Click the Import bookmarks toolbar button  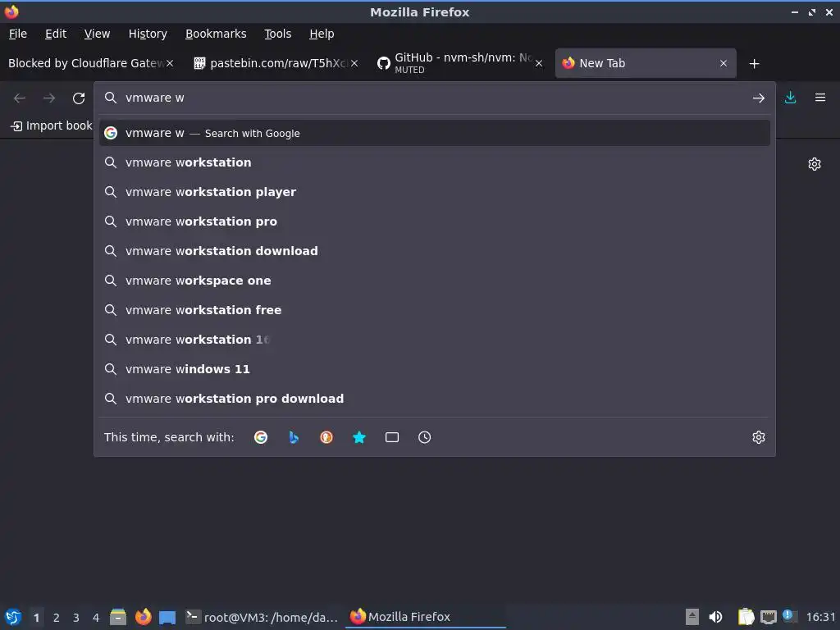(x=52, y=126)
